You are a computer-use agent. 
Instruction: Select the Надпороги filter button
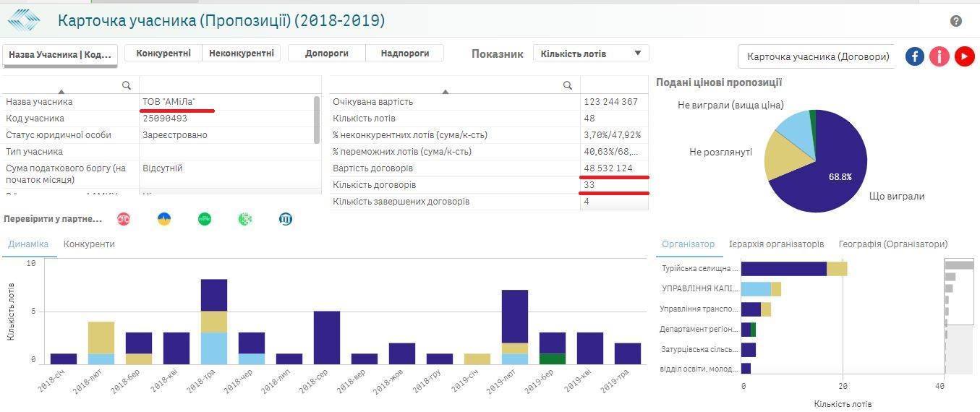click(x=404, y=53)
